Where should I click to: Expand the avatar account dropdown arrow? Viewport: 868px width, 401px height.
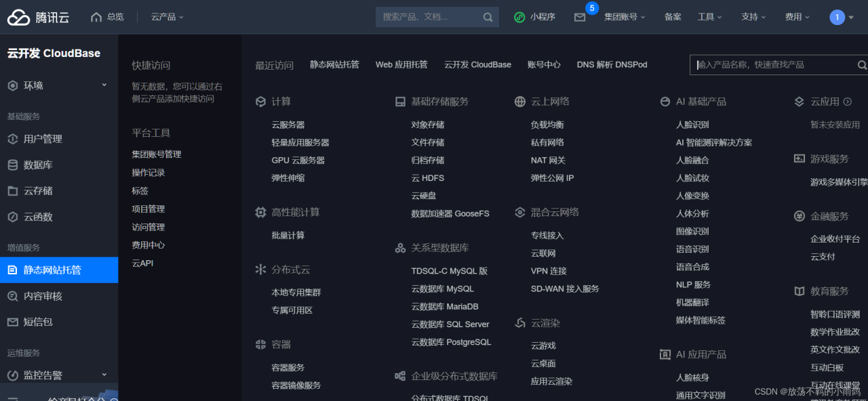coord(851,18)
